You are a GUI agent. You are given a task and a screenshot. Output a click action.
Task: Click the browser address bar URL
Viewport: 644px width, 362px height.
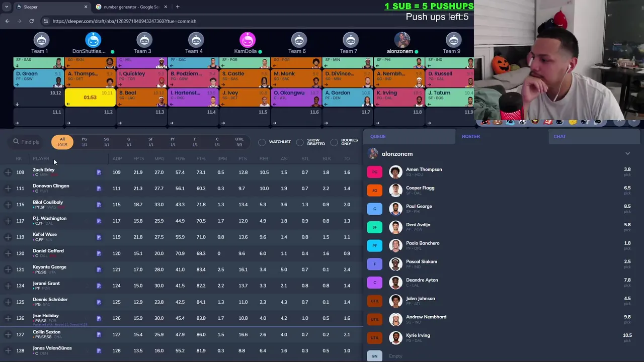tap(124, 21)
